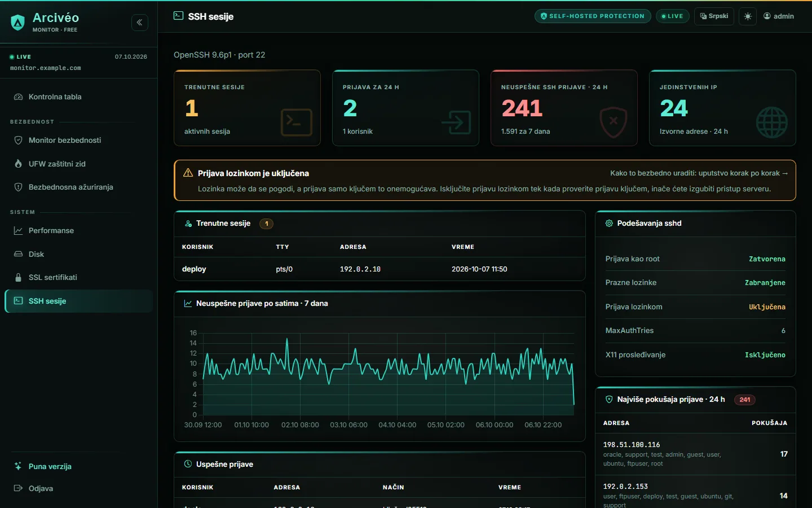The image size is (812, 508).
Task: Click the Arcivéo shield logo
Action: coord(18,23)
